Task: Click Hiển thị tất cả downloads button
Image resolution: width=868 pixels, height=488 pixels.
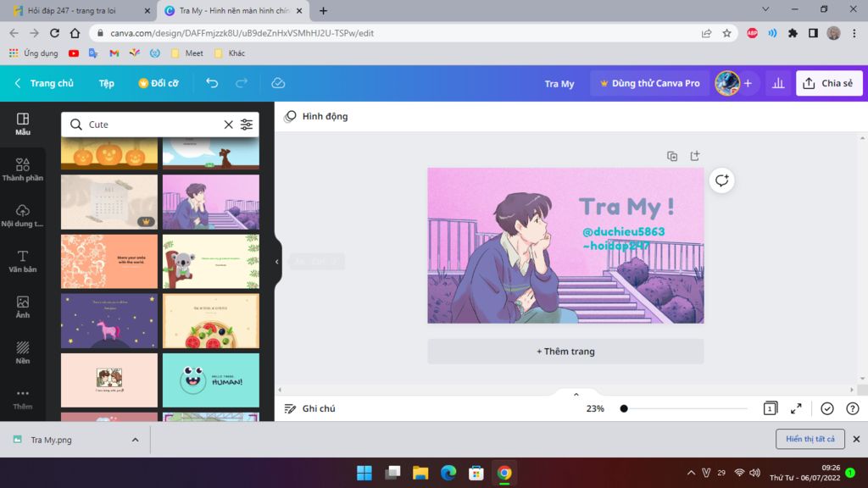Action: [810, 439]
